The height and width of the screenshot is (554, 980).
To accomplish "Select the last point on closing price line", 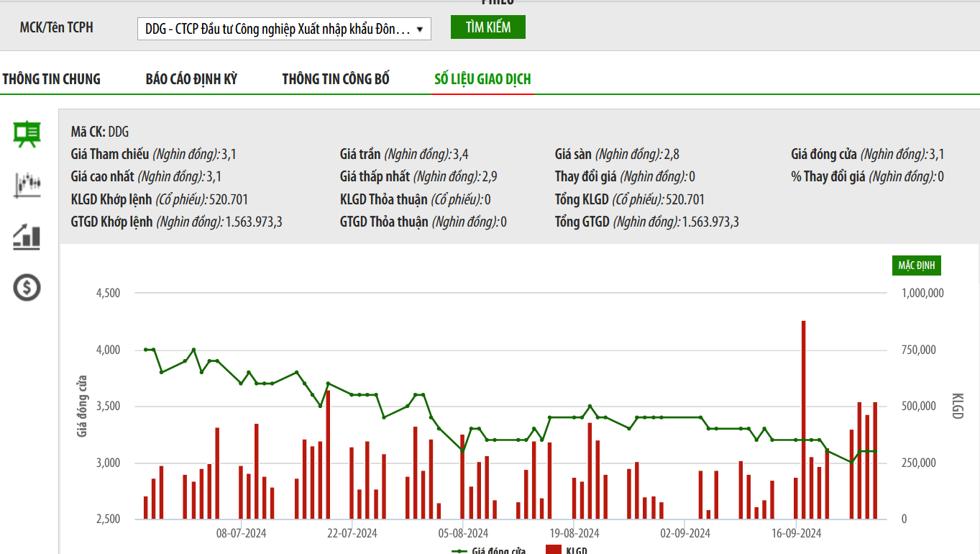I will coord(875,451).
